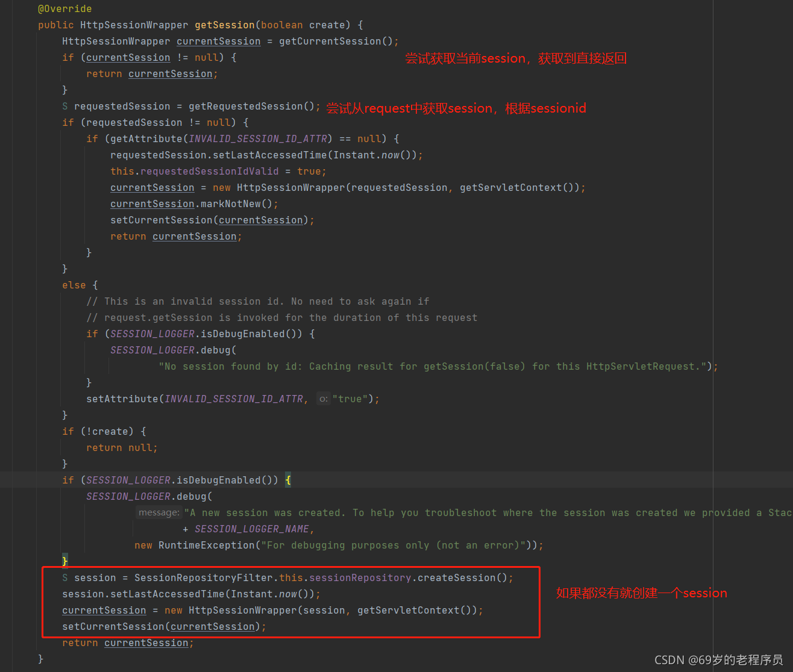793x672 pixels.
Task: Click the 'boolean create' parameter
Action: click(303, 25)
